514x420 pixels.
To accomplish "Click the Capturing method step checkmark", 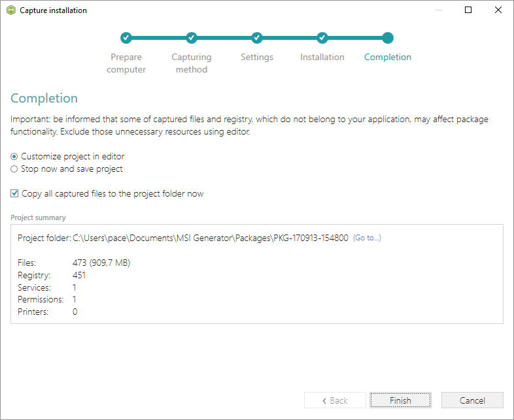I will click(192, 38).
